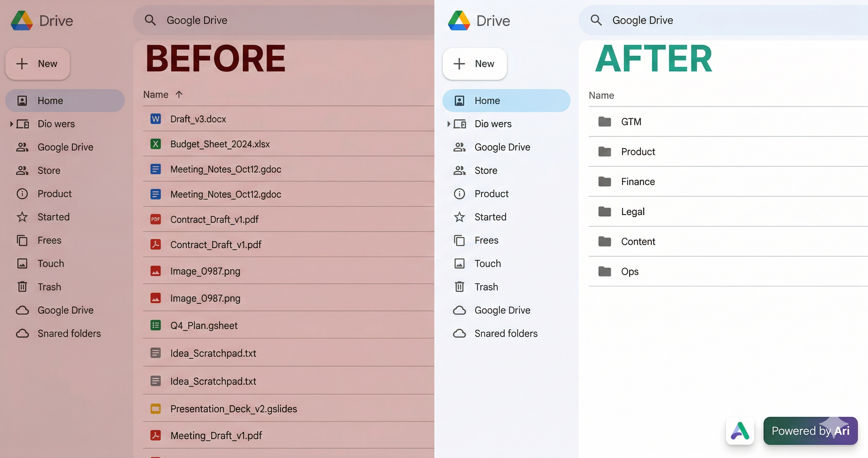The image size is (868, 458).
Task: Open Snared folders in BEFORE sidebar
Action: pyautogui.click(x=69, y=333)
